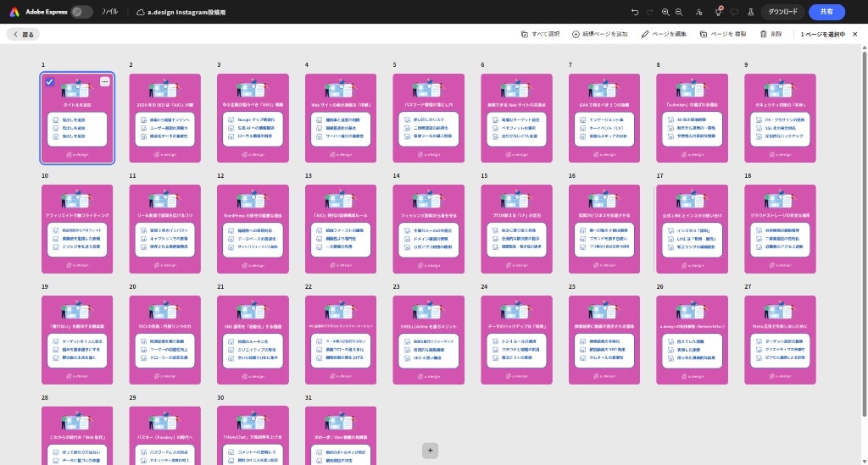Click select all (すべて選択) checkbox option
The width and height of the screenshot is (868, 465).
click(540, 34)
